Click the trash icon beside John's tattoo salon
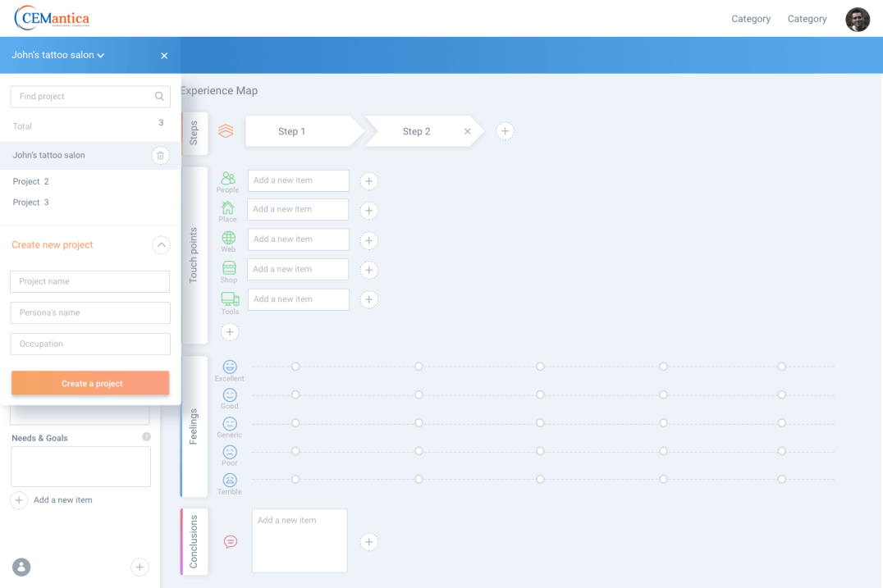Image resolution: width=883 pixels, height=588 pixels. point(160,155)
